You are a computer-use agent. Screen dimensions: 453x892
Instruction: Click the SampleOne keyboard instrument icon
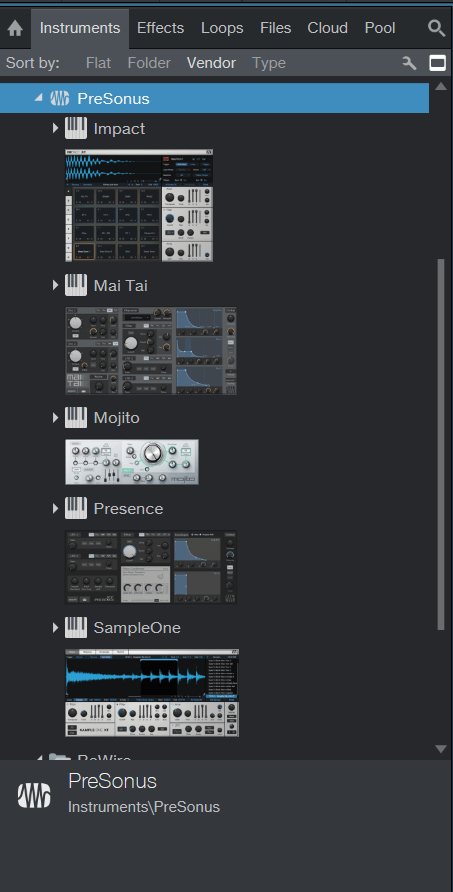(76, 627)
